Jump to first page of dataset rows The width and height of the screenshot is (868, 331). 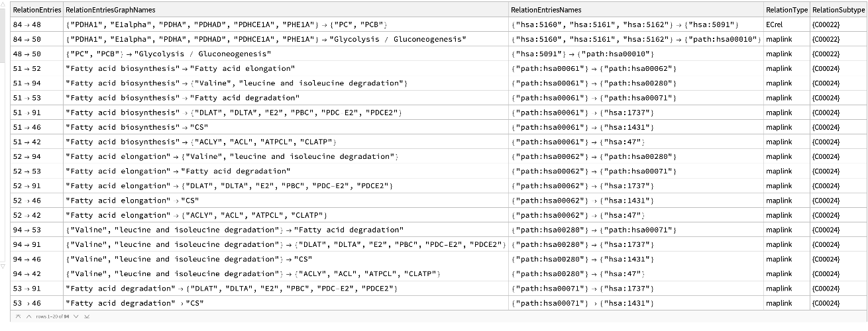(18, 316)
